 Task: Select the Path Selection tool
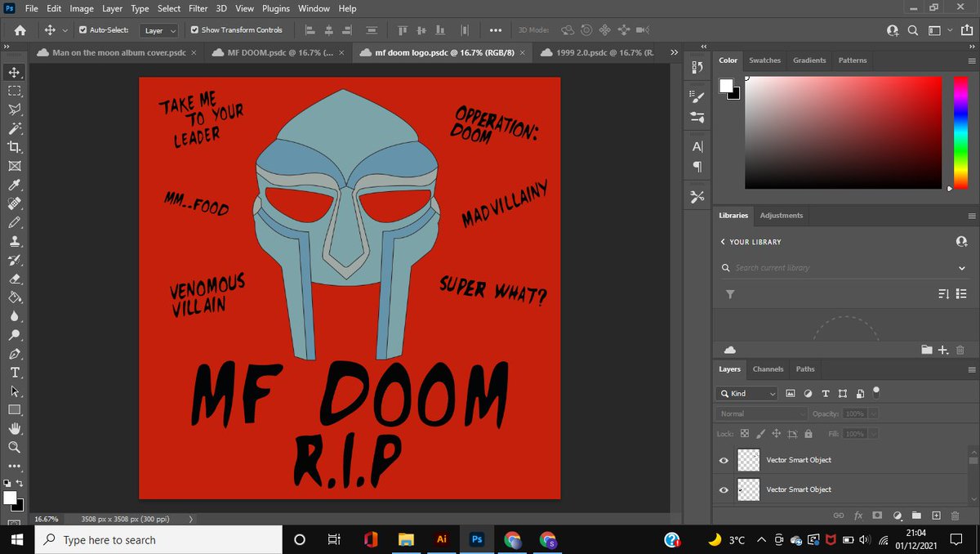(15, 391)
